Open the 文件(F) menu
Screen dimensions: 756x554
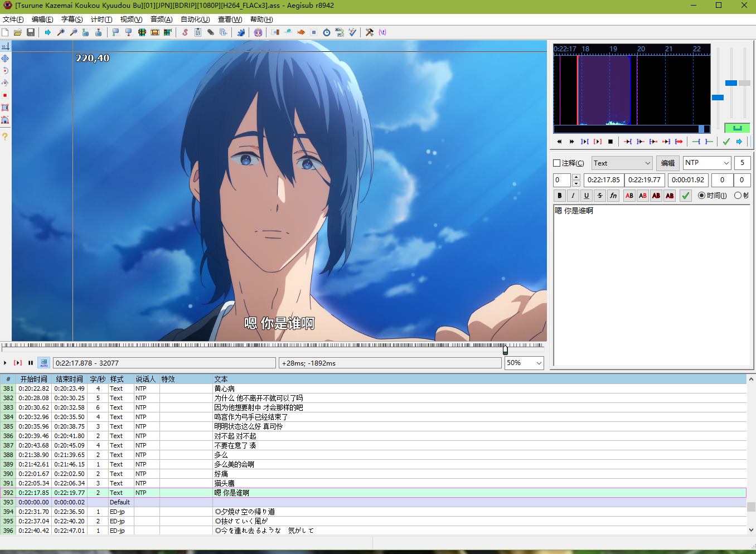coord(13,20)
